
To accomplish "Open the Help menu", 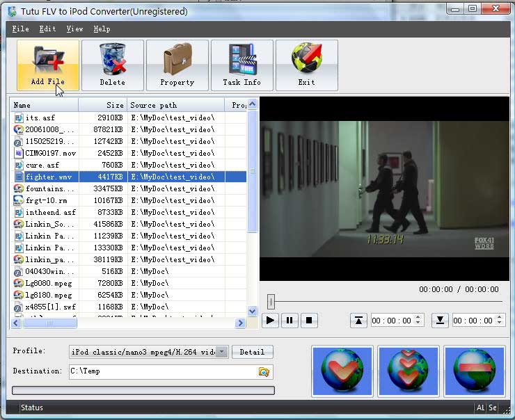I will (x=102, y=29).
